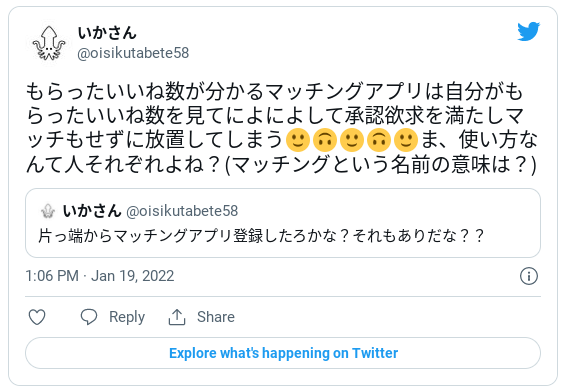Click the Twitter bird logo
Viewport: 564px width, 391px height.
[528, 31]
